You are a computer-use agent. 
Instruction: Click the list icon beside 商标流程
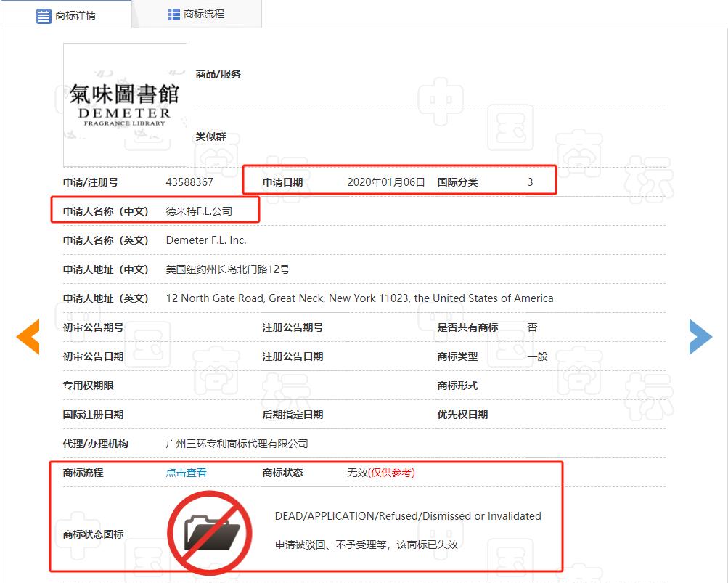[x=174, y=15]
